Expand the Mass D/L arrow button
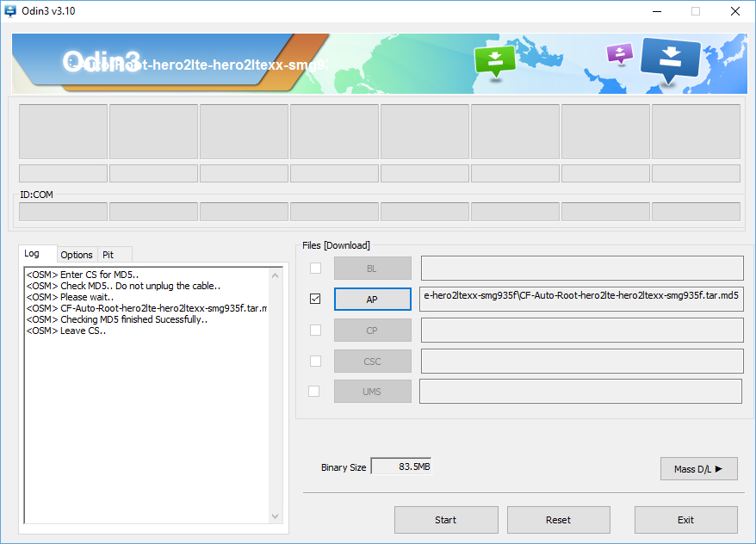The image size is (756, 544). [698, 469]
